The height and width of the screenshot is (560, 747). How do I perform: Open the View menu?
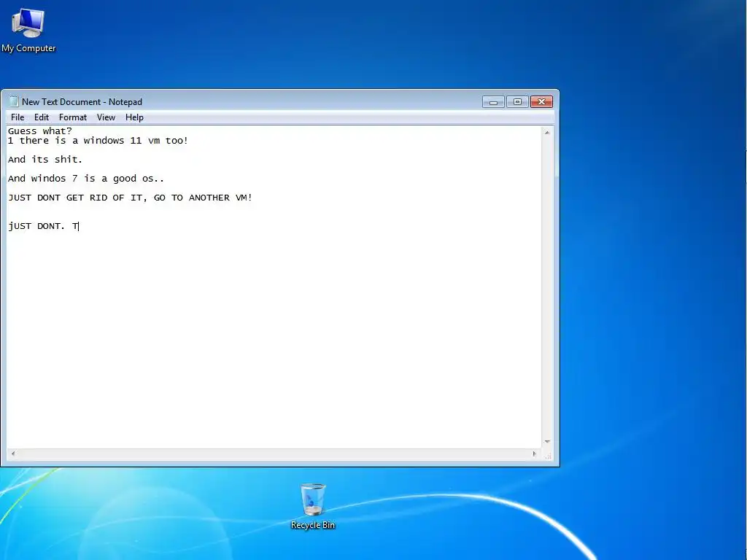coord(106,117)
